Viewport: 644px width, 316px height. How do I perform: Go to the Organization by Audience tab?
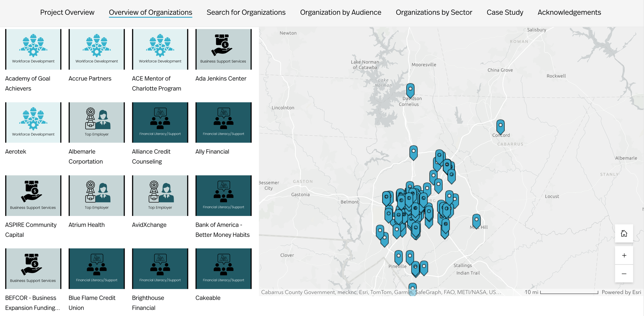pyautogui.click(x=341, y=12)
